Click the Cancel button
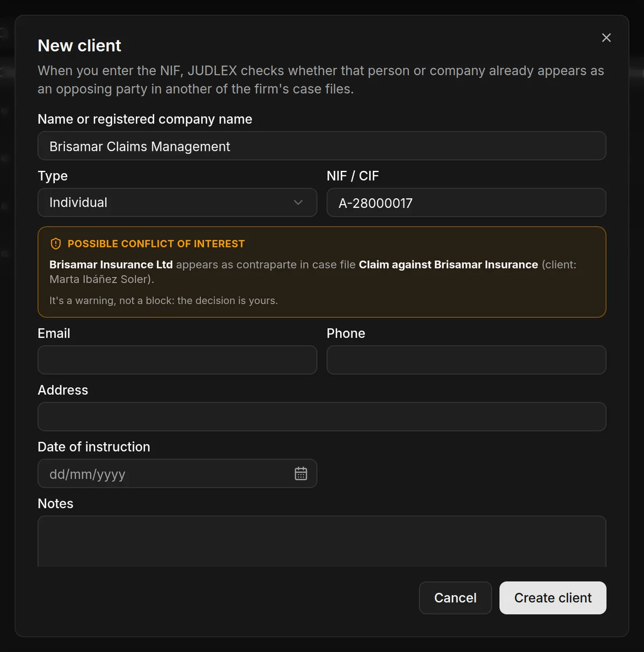Image resolution: width=644 pixels, height=652 pixels. (455, 598)
